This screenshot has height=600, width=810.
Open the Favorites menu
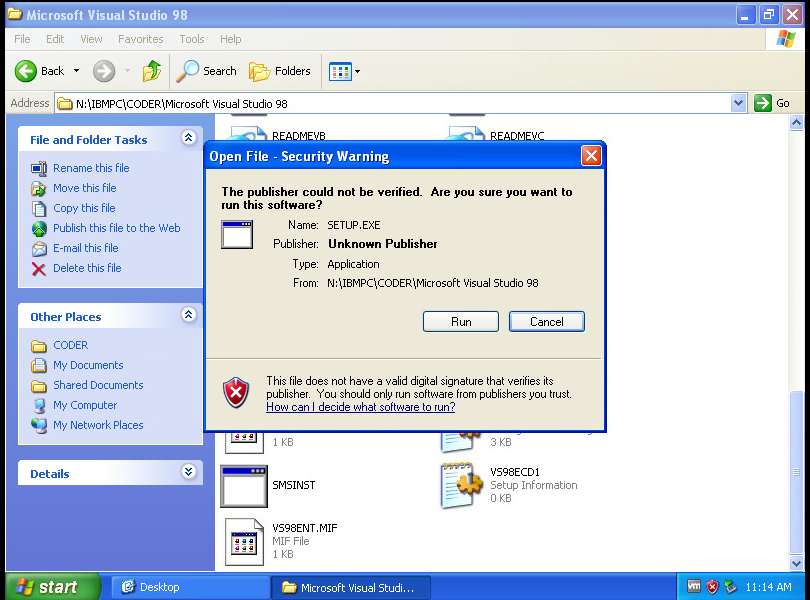141,39
